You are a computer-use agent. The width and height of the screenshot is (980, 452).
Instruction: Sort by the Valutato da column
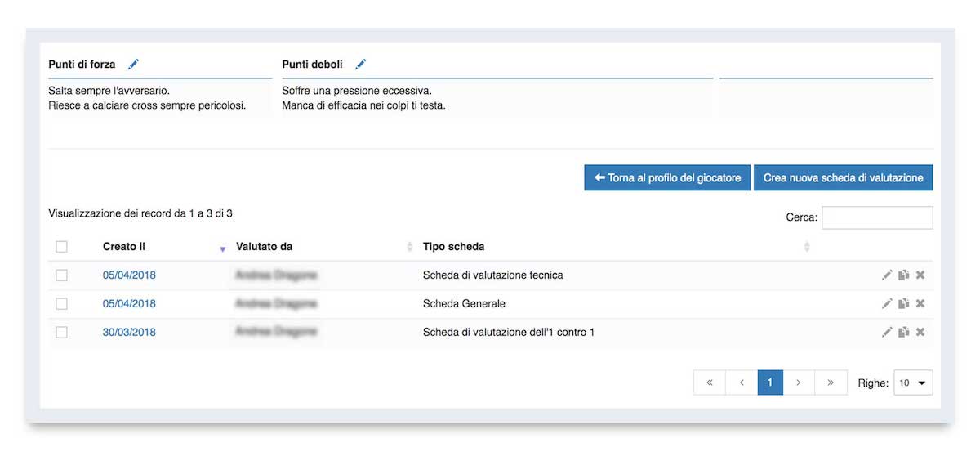[x=264, y=247]
